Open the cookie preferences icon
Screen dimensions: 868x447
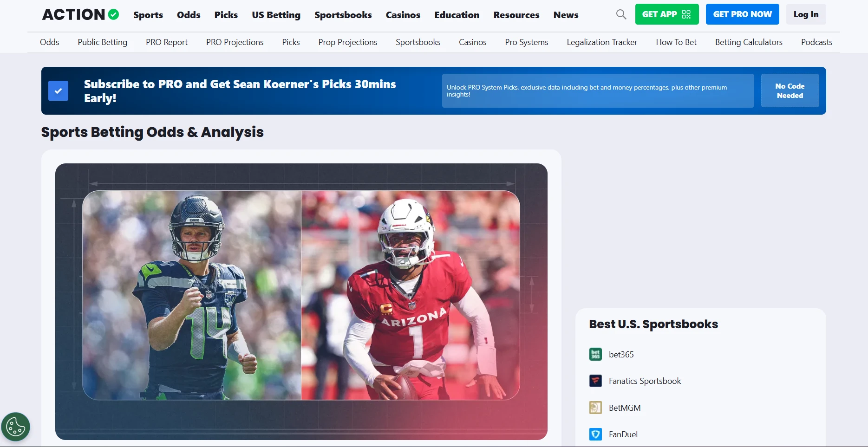(15, 427)
